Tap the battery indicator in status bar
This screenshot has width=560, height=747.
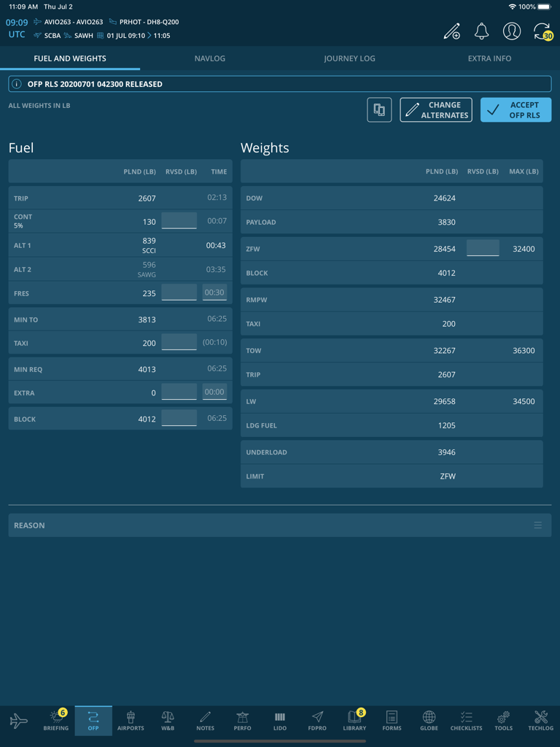click(544, 7)
